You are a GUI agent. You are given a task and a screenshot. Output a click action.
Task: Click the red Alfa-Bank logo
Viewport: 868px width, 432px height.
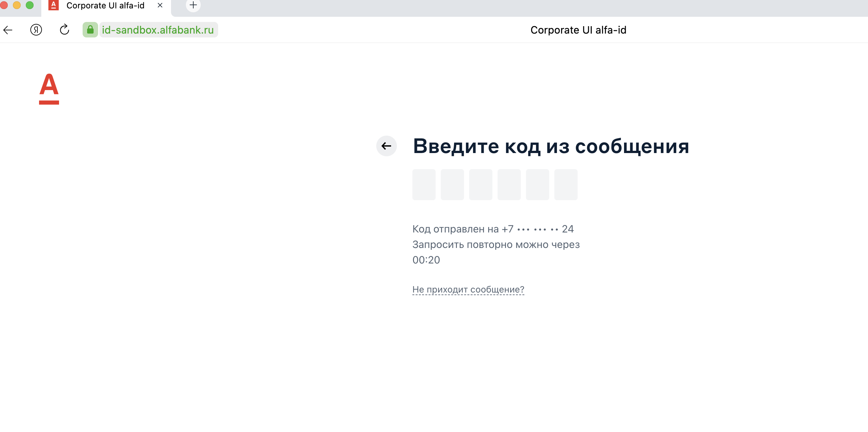(49, 89)
